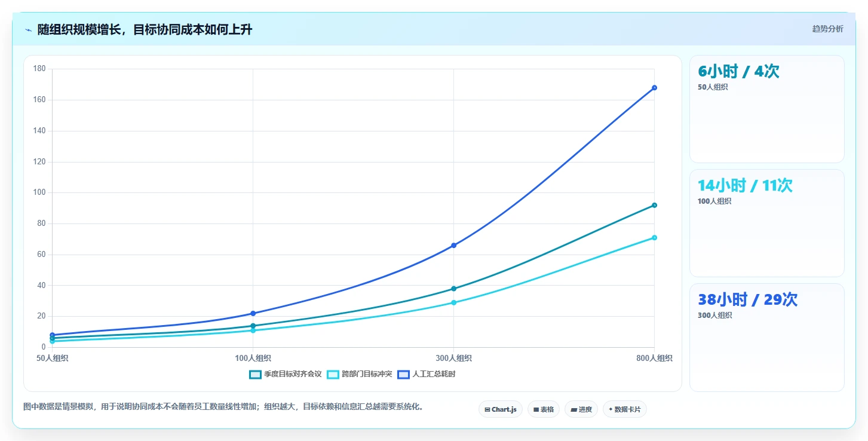The image size is (868, 441).
Task: Click the 300人组织 caption under 38小时 / 29次
Action: click(x=714, y=316)
